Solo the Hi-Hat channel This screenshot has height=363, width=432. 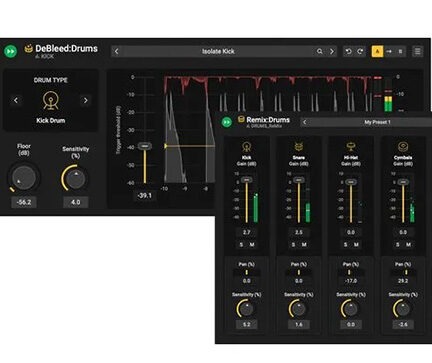(x=345, y=245)
